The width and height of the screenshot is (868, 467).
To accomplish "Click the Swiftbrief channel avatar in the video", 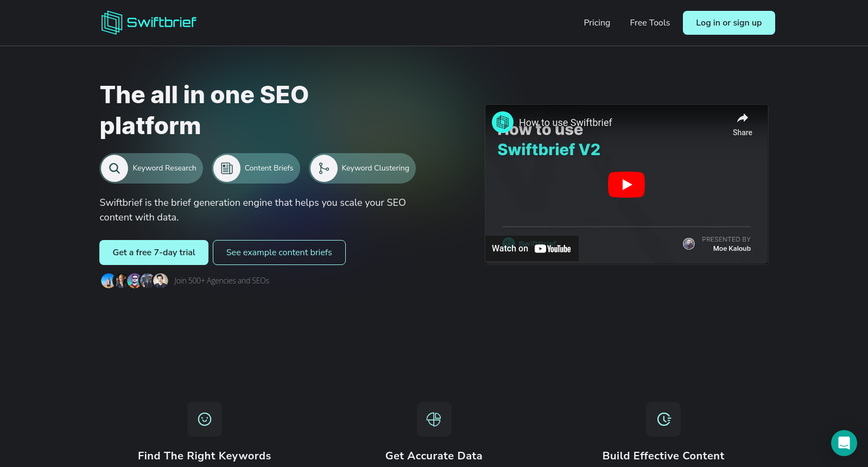I will point(503,122).
